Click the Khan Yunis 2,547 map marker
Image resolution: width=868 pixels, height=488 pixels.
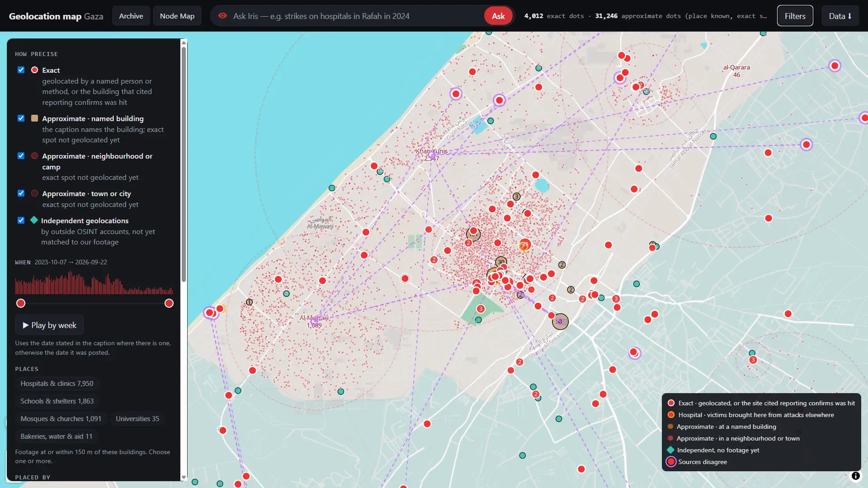[x=432, y=155]
